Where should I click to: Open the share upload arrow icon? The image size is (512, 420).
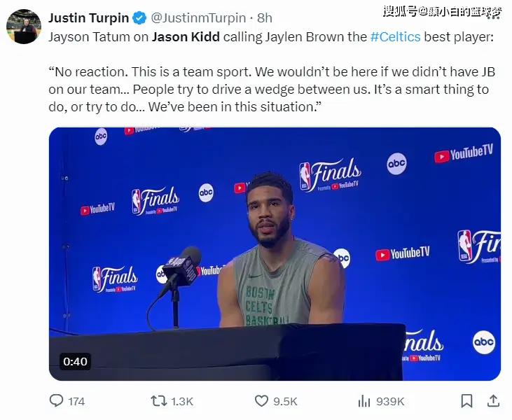pyautogui.click(x=493, y=401)
